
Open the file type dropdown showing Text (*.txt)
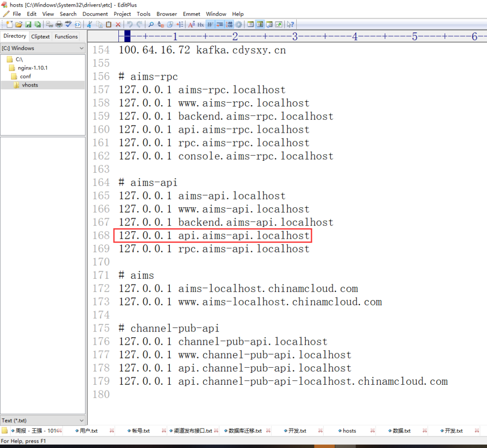pos(43,420)
